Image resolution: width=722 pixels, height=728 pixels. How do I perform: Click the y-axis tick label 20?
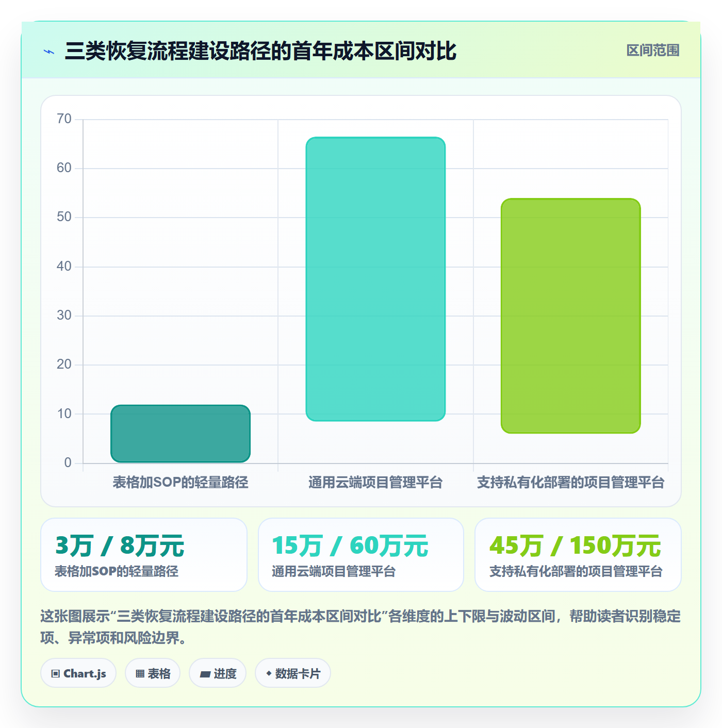tap(64, 365)
